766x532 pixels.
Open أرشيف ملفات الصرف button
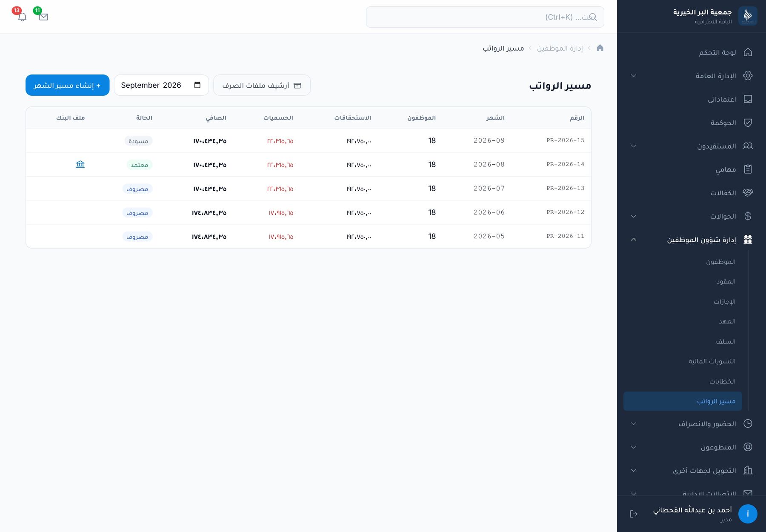(262, 85)
